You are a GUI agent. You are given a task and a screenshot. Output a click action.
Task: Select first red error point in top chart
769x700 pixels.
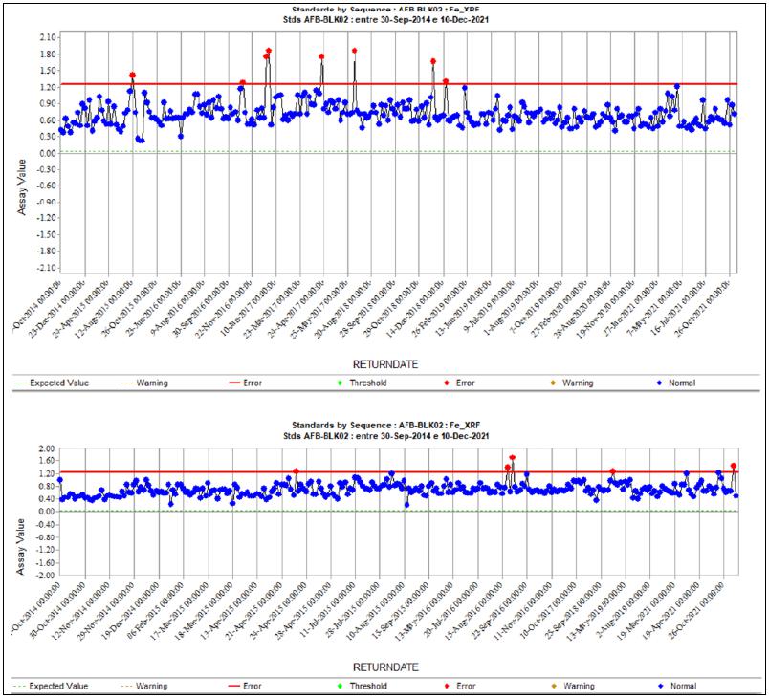[x=132, y=76]
